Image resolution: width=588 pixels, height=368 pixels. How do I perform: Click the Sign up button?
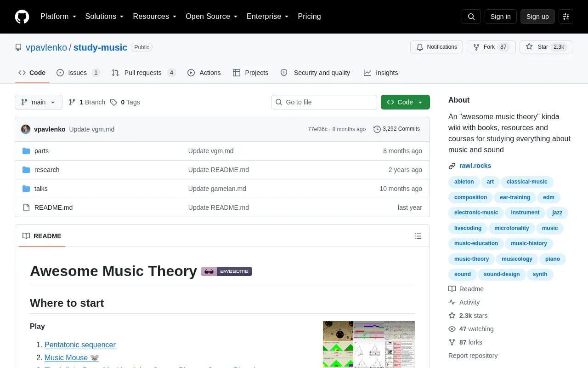(x=537, y=17)
